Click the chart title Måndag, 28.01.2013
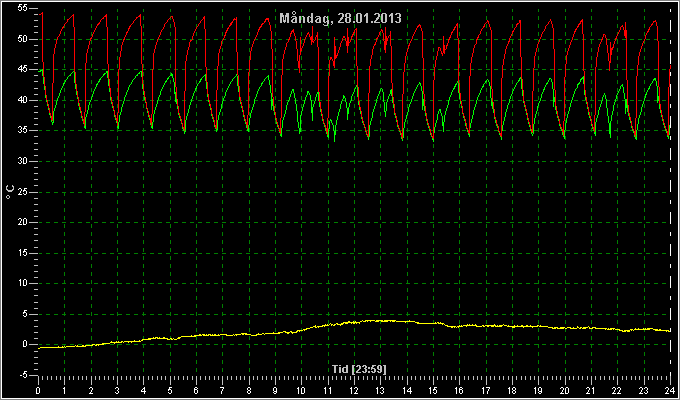Viewport: 680px width, 400px height. pyautogui.click(x=340, y=19)
